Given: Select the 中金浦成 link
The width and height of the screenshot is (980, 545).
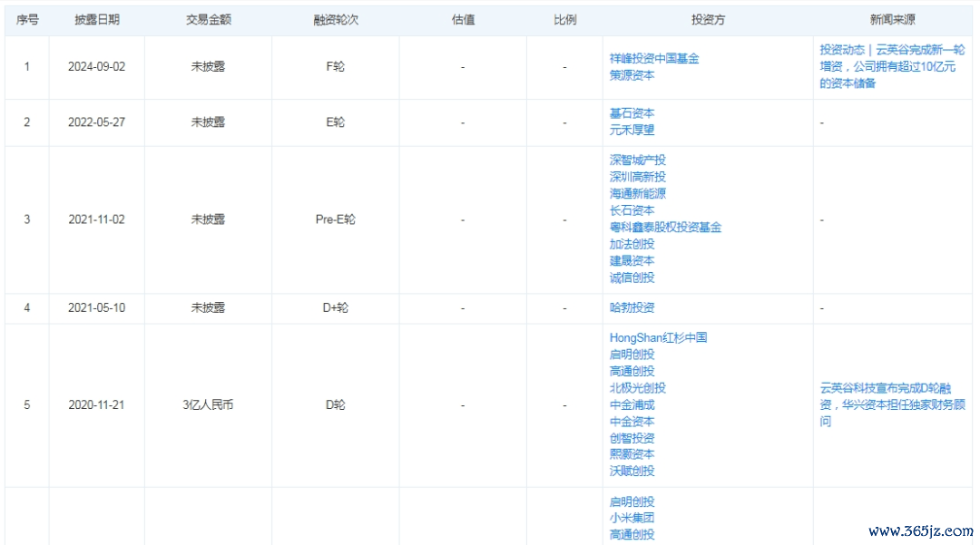Looking at the screenshot, I should 632,405.
